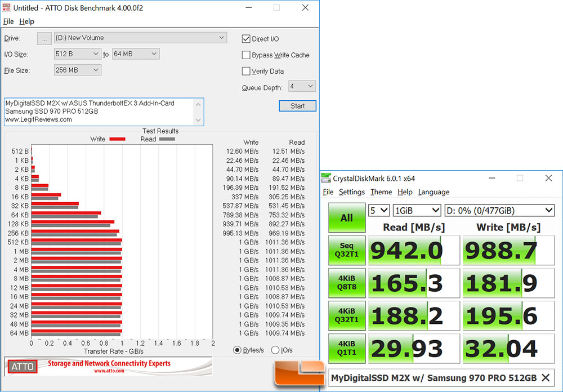Screen dimensions: 563x392
Task: Click the 128 KB write value 939.71 MB/s
Action: (x=240, y=224)
